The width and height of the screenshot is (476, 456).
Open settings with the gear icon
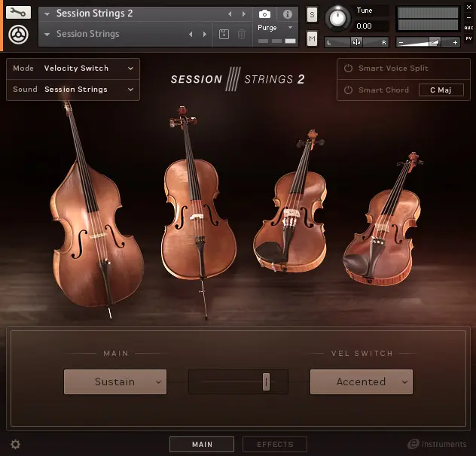click(x=15, y=445)
